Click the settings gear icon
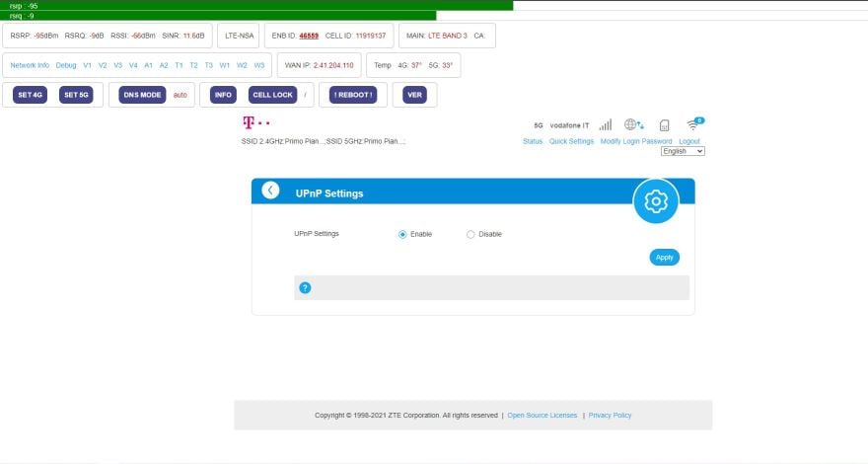The image size is (868, 464). [655, 201]
